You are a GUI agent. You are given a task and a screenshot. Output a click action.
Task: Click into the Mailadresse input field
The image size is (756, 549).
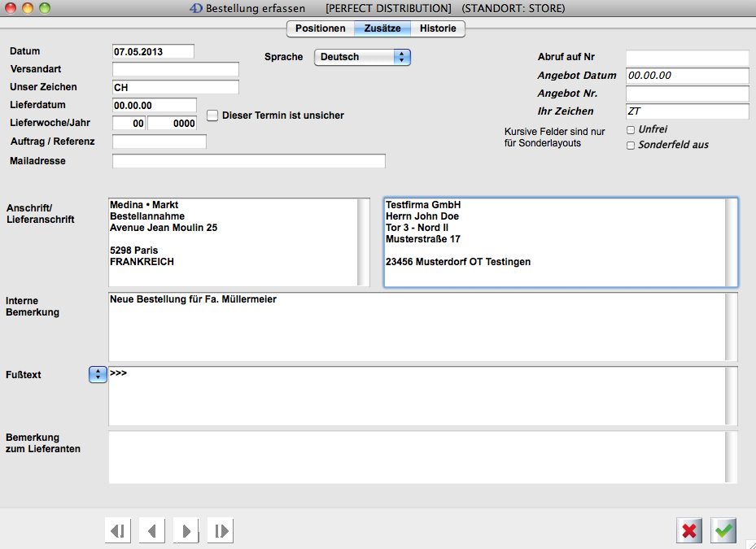coord(248,161)
